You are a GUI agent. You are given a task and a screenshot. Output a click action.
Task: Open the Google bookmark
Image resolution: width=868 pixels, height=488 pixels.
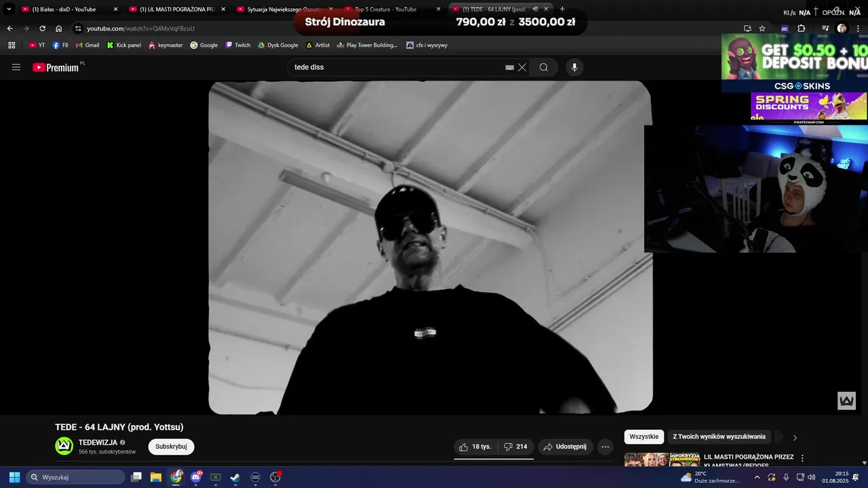(x=204, y=45)
